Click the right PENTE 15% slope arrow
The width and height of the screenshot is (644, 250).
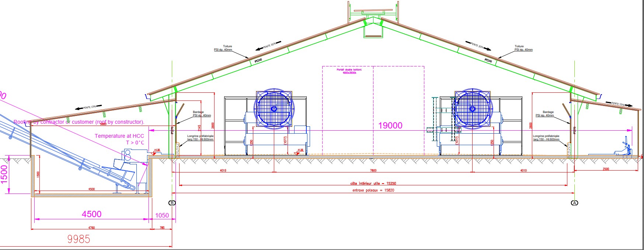(x=620, y=104)
